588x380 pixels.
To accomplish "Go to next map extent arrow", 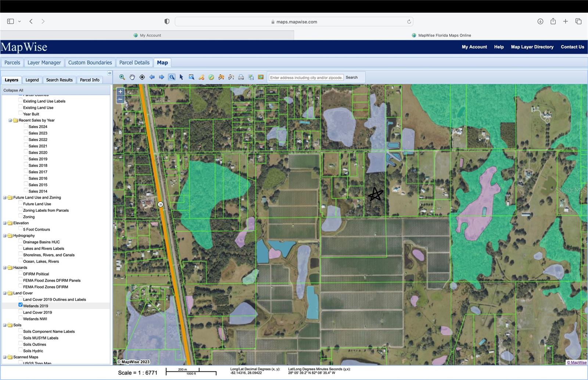I will pos(162,77).
